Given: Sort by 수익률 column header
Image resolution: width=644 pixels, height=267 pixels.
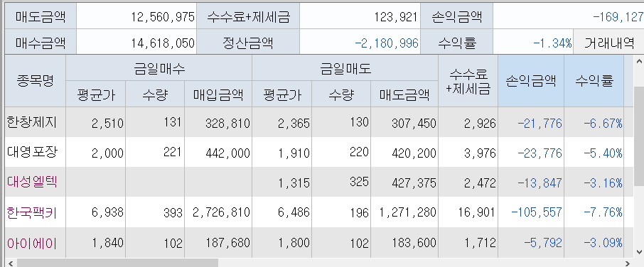Looking at the screenshot, I should [x=594, y=81].
